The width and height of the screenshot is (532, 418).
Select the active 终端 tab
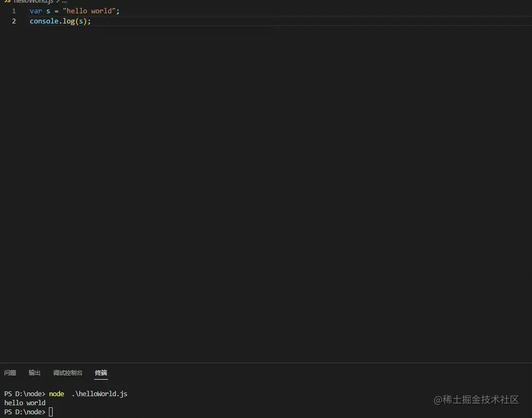coord(101,373)
